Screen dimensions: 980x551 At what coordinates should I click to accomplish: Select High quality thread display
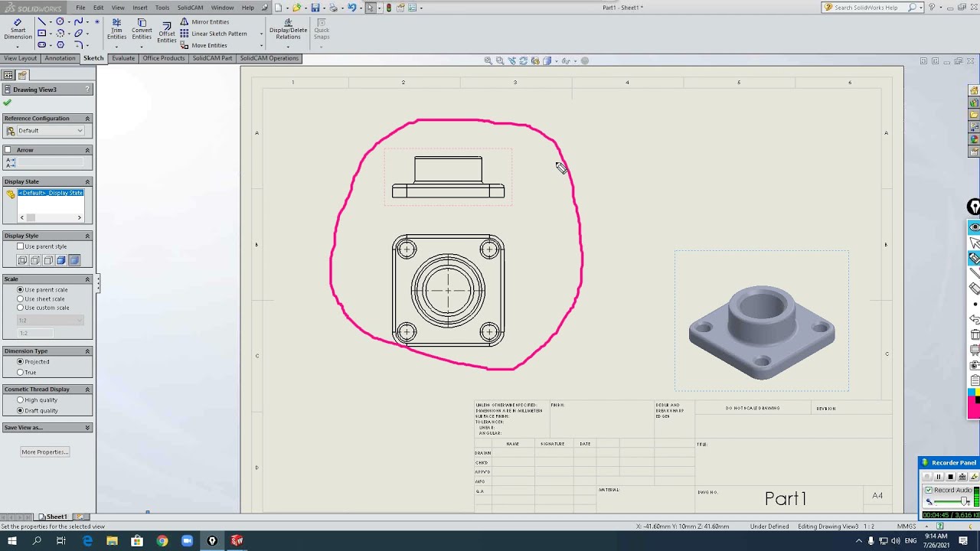(x=21, y=400)
